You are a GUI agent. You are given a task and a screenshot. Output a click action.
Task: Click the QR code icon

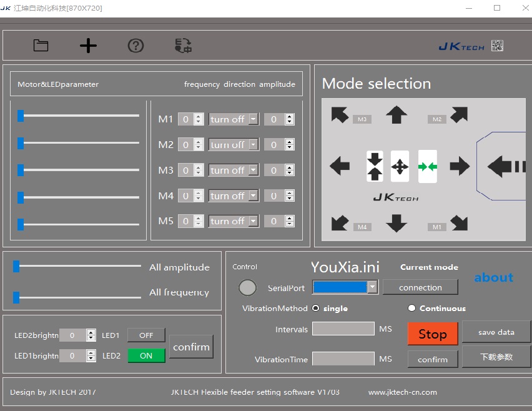coord(498,46)
